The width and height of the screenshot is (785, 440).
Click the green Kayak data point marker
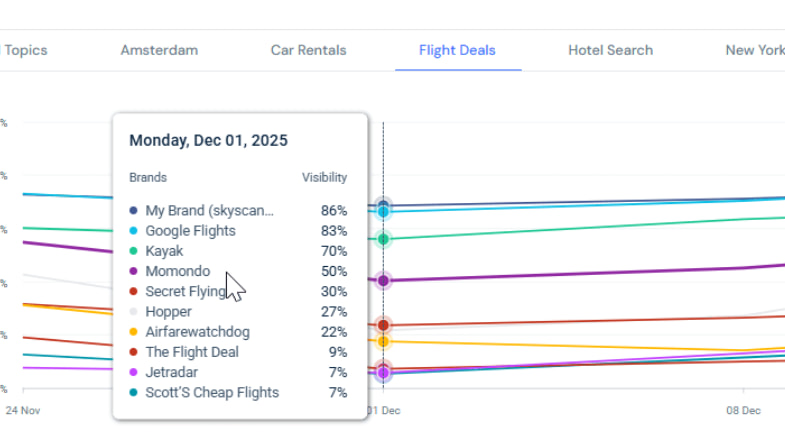tap(383, 239)
